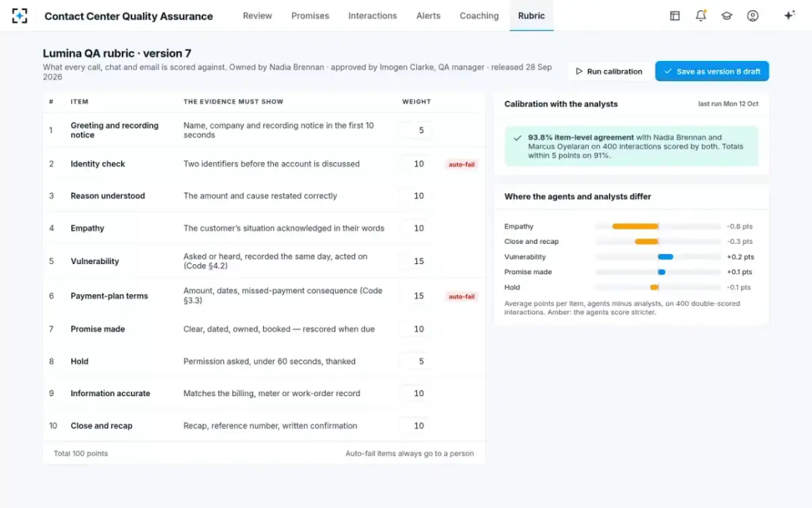Open the user profile icon
812x508 pixels.
click(x=752, y=16)
